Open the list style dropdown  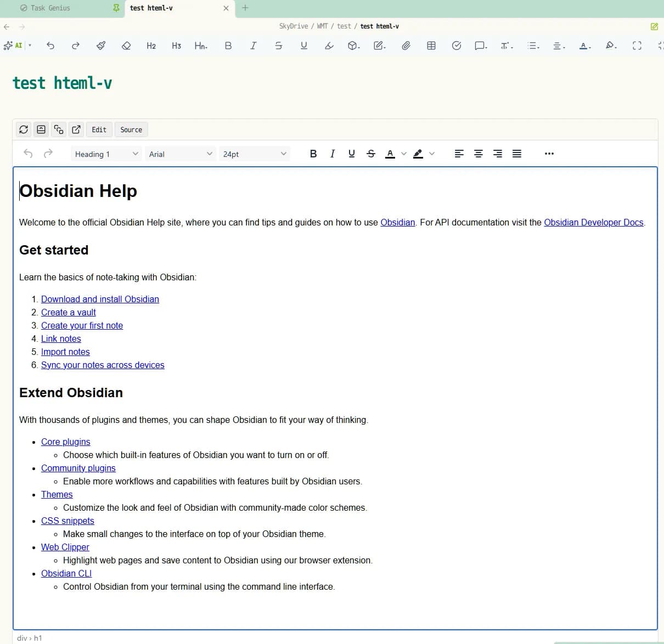tap(533, 46)
